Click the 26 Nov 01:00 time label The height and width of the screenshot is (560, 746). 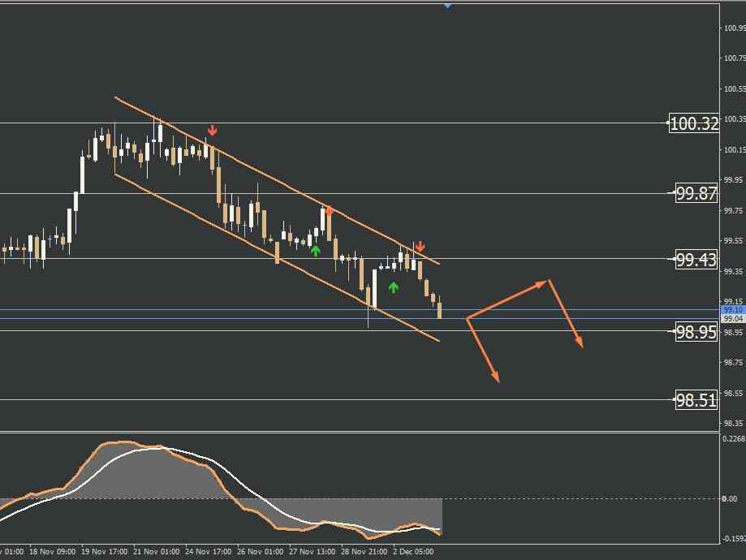tap(260, 552)
